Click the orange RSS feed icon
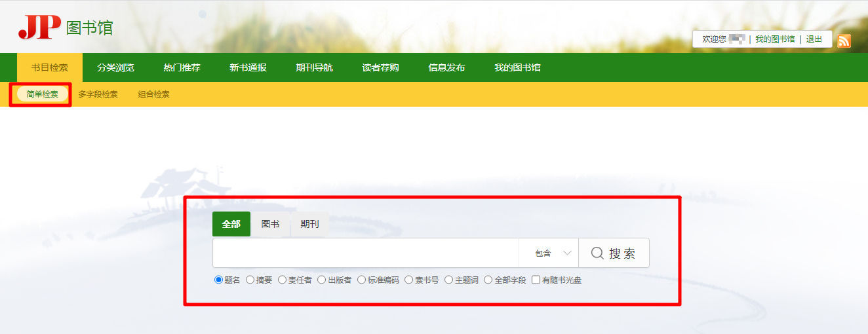The width and height of the screenshot is (868, 334). click(x=844, y=41)
